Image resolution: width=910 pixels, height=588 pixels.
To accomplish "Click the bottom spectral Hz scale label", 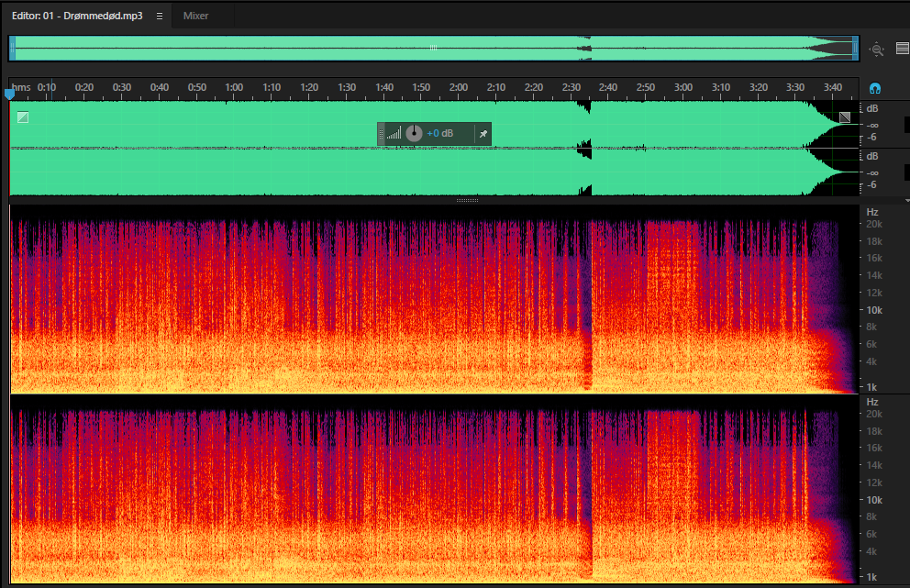I will pyautogui.click(x=872, y=402).
